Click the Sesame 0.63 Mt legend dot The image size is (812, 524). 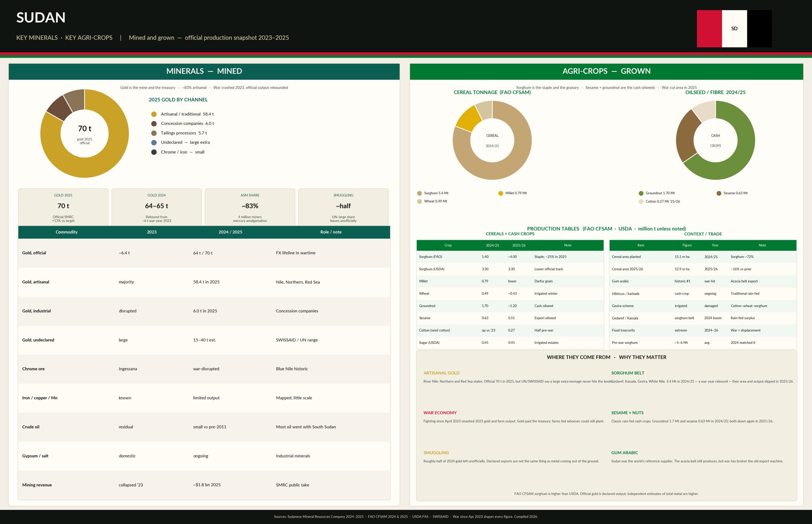coord(719,193)
